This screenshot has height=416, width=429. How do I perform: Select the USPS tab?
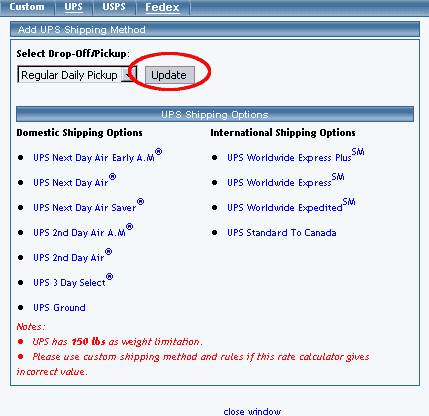114,7
